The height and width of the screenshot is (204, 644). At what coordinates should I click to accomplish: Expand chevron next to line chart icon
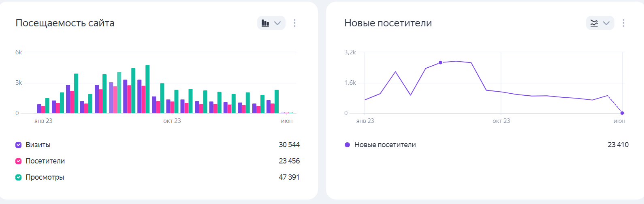[606, 23]
